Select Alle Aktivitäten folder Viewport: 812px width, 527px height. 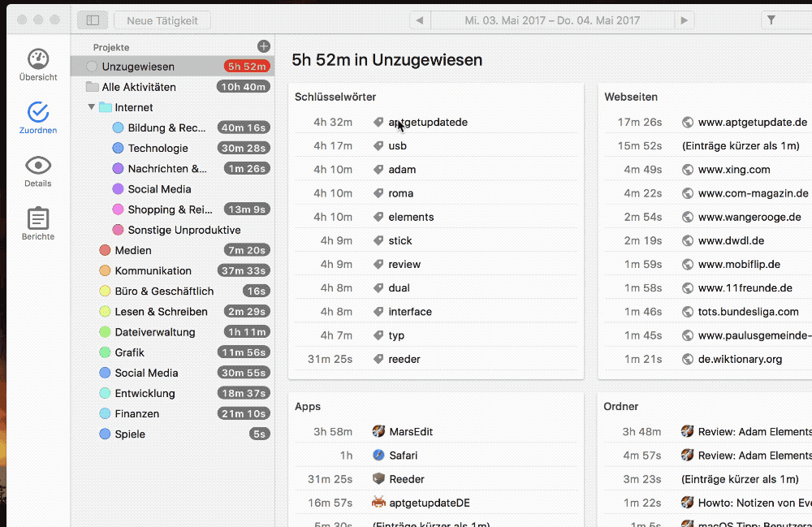pyautogui.click(x=139, y=87)
